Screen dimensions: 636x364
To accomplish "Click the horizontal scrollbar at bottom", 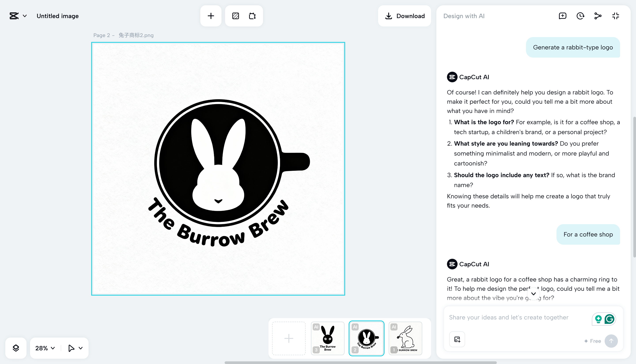I will tap(361, 362).
